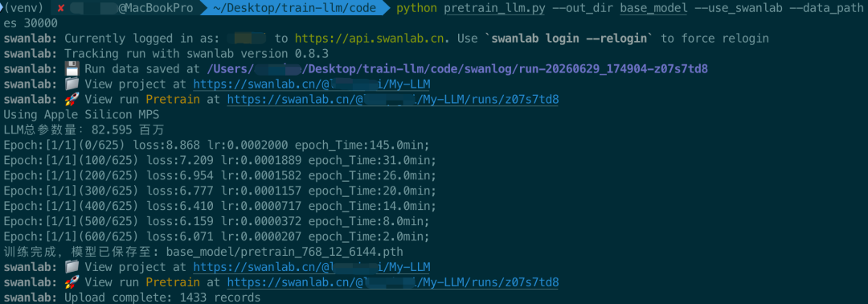Click 'to force relogin' text
The image size is (868, 304).
(x=714, y=39)
